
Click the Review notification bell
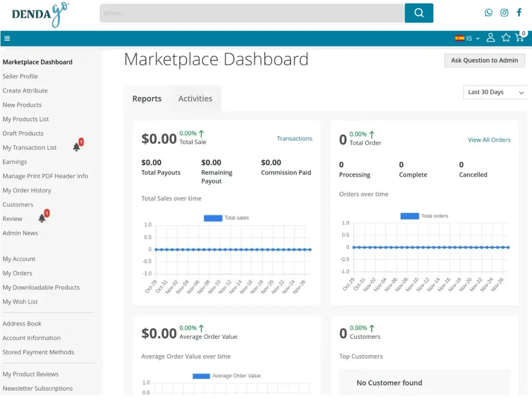coord(42,218)
